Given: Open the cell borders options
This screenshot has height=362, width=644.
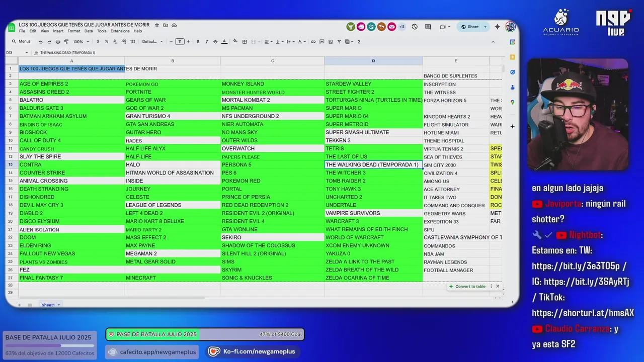Looking at the screenshot, I should click(245, 42).
